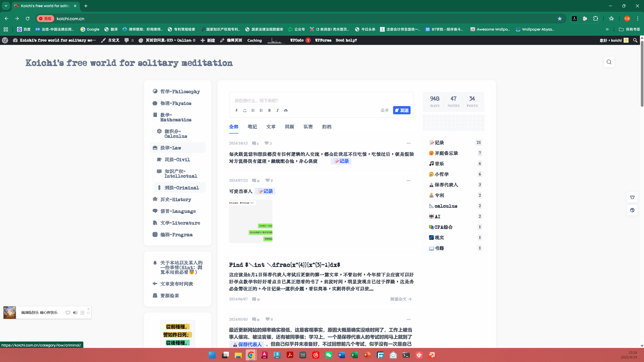
Task: Mute the music player volume
Action: click(x=75, y=313)
